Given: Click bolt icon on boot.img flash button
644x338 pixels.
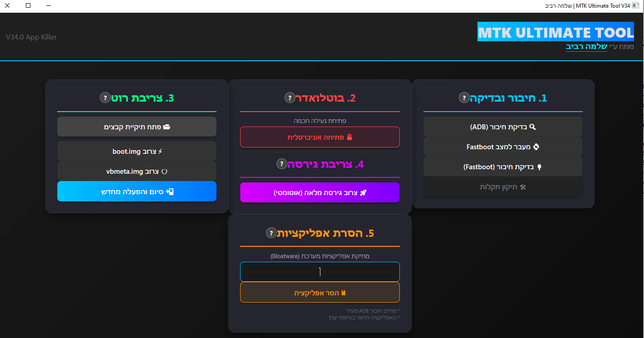Looking at the screenshot, I should (x=160, y=151).
